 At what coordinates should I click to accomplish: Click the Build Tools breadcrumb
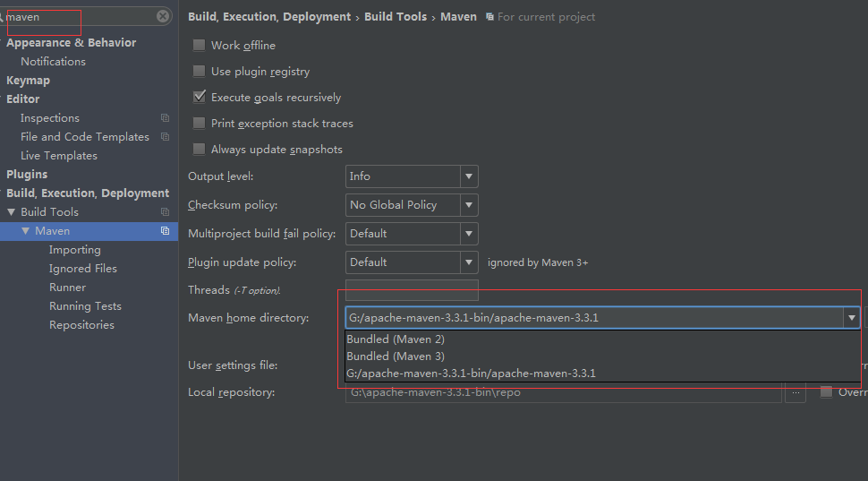(x=396, y=17)
